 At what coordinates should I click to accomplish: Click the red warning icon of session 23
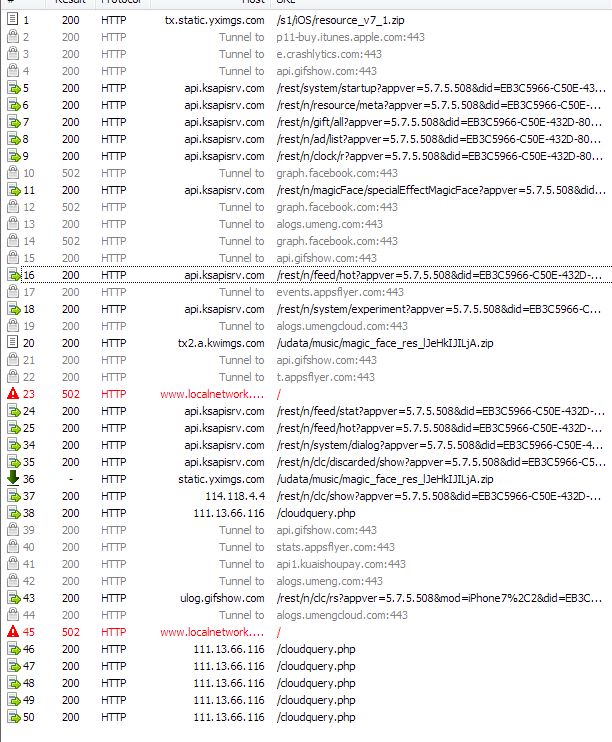coord(13,394)
